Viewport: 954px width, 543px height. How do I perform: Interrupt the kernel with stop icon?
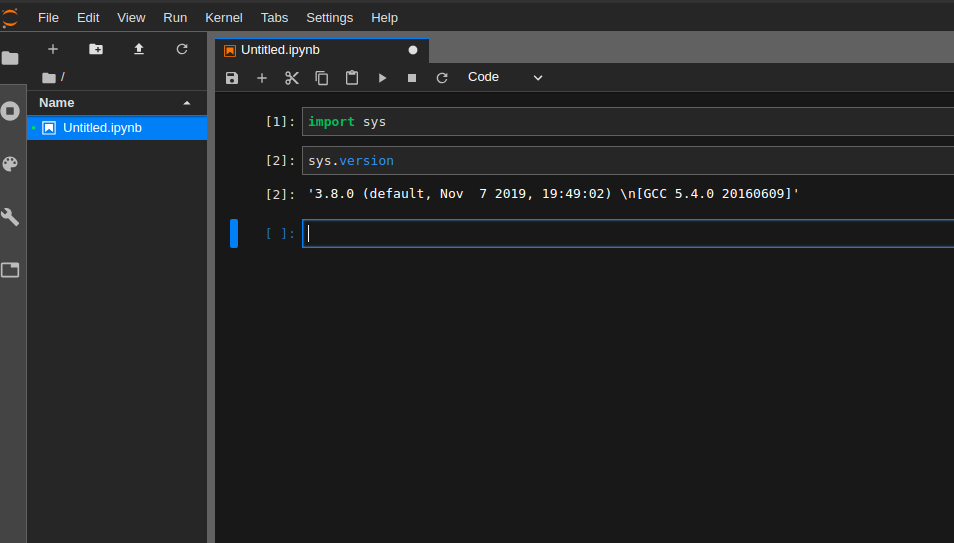point(411,78)
